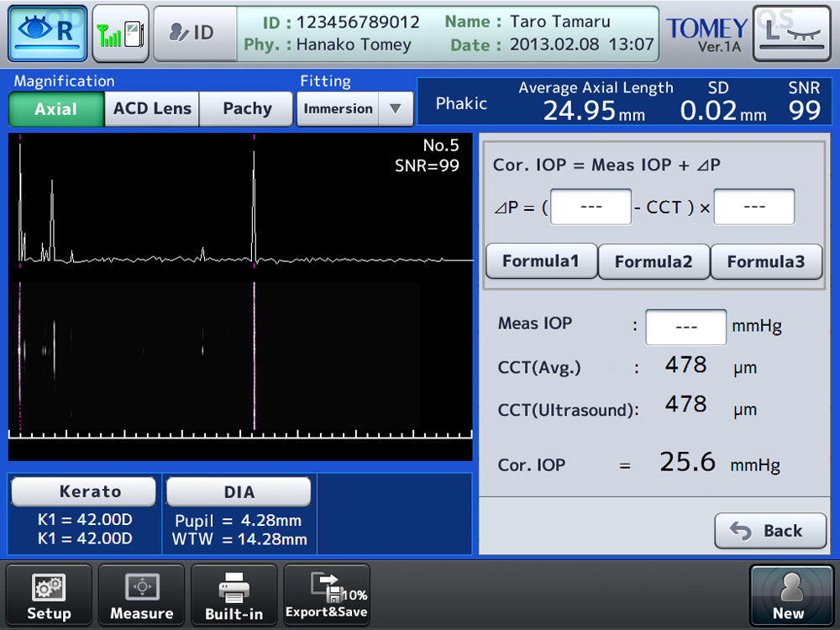The width and height of the screenshot is (840, 630).
Task: Click the patient ID number 123456789012
Action: (x=358, y=22)
